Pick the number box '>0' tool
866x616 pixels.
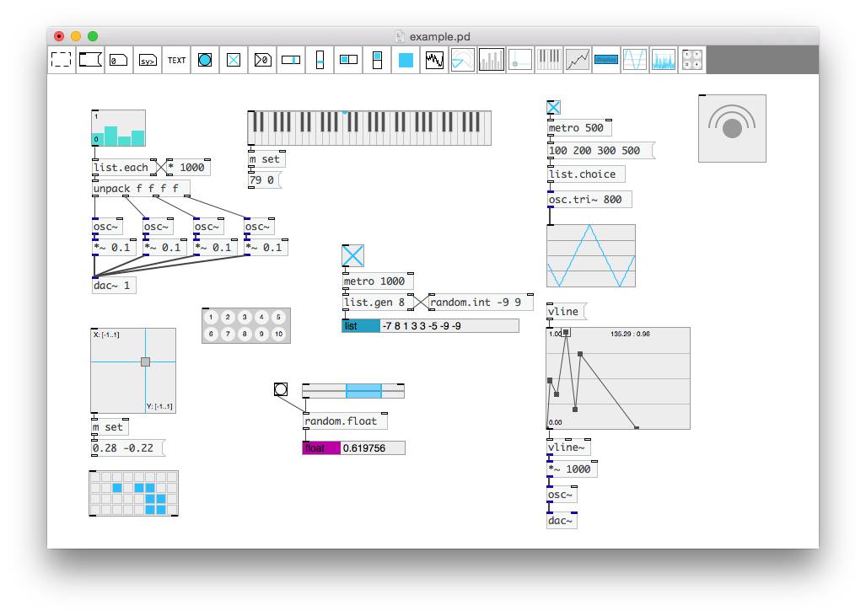click(x=262, y=60)
